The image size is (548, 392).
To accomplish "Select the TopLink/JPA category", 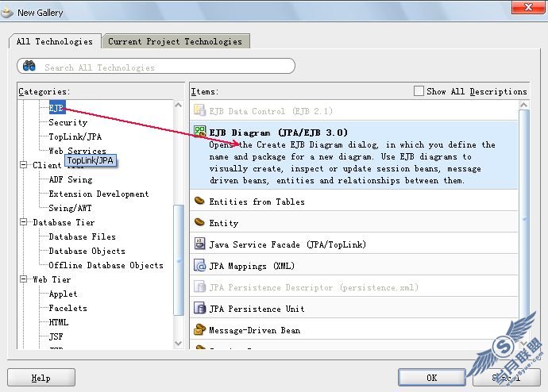I will [75, 136].
